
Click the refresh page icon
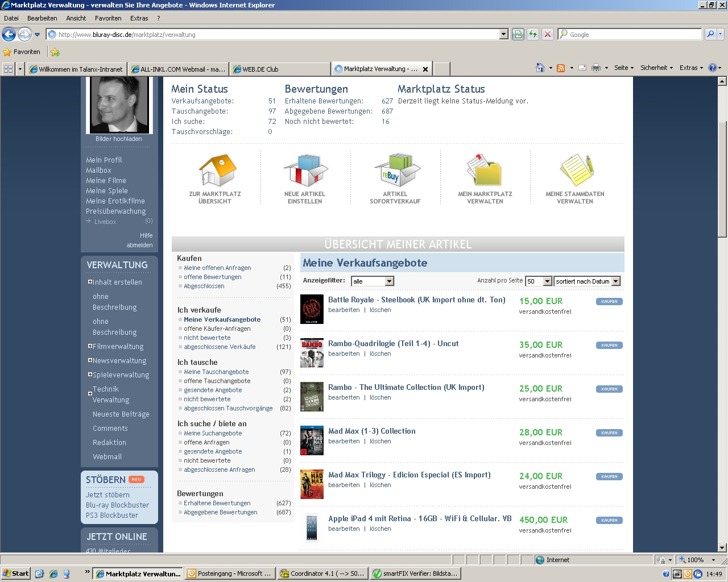[x=533, y=34]
